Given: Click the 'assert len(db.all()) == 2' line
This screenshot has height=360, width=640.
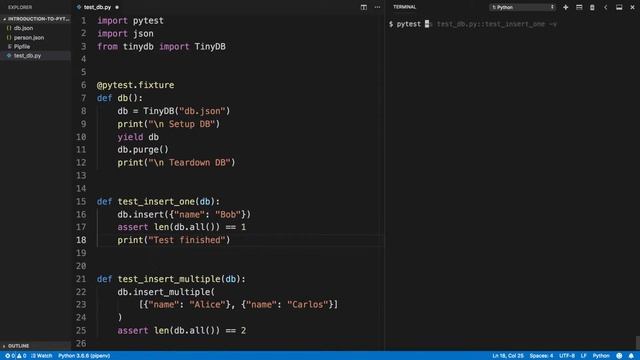Looking at the screenshot, I should (182, 330).
